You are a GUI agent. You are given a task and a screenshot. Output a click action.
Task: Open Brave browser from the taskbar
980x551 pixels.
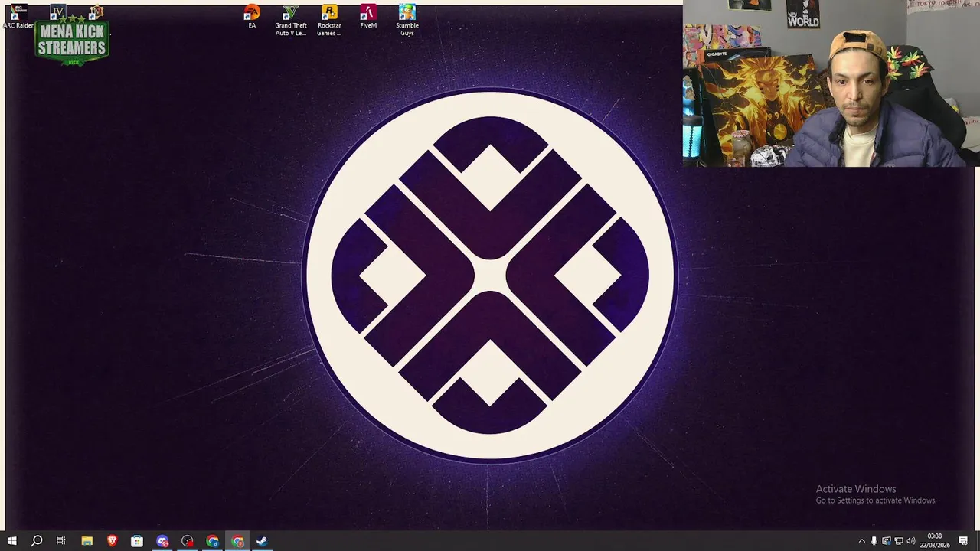coord(113,541)
